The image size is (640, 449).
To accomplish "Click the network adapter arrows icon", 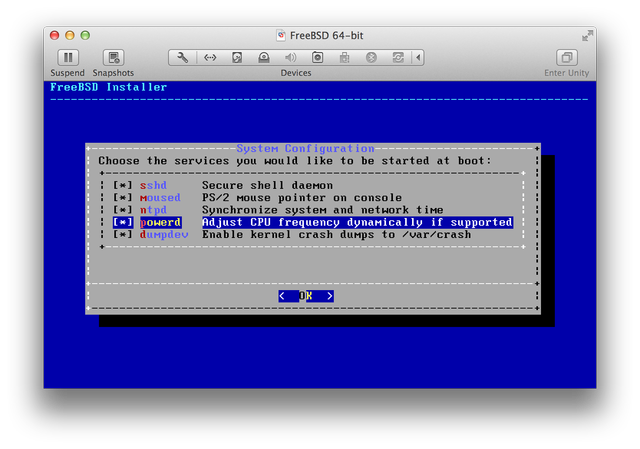I will [x=210, y=58].
